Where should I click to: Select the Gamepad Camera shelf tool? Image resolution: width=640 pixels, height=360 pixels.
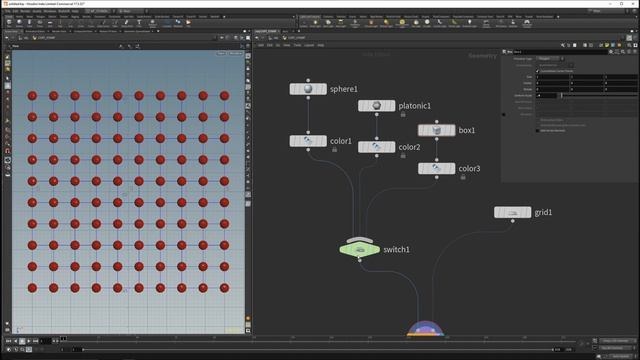527,24
